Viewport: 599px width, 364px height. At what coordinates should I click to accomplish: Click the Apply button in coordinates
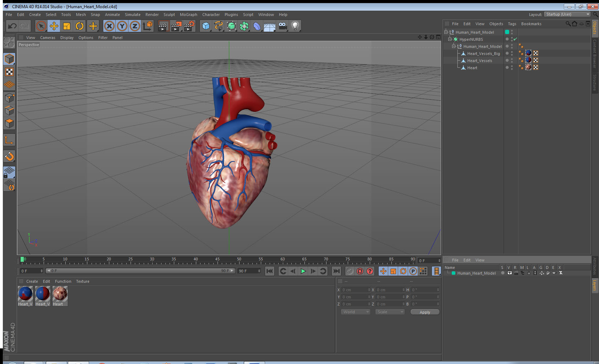pos(425,312)
